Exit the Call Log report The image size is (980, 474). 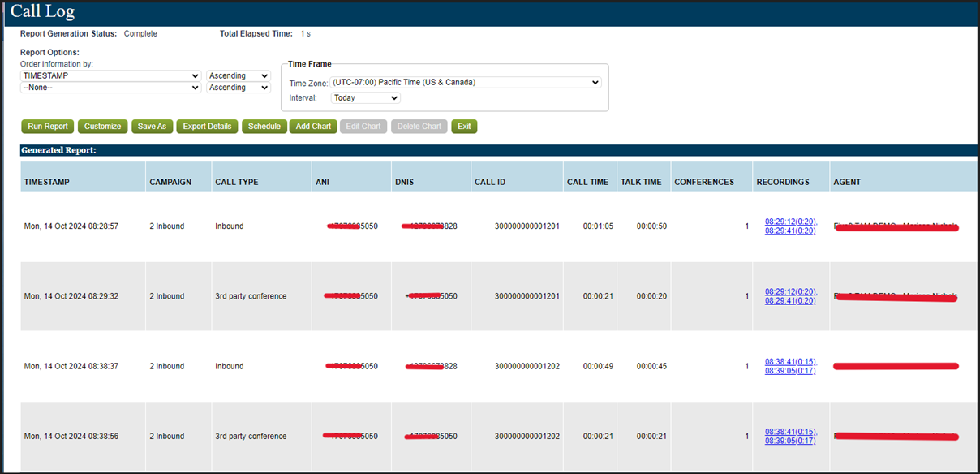(x=464, y=127)
